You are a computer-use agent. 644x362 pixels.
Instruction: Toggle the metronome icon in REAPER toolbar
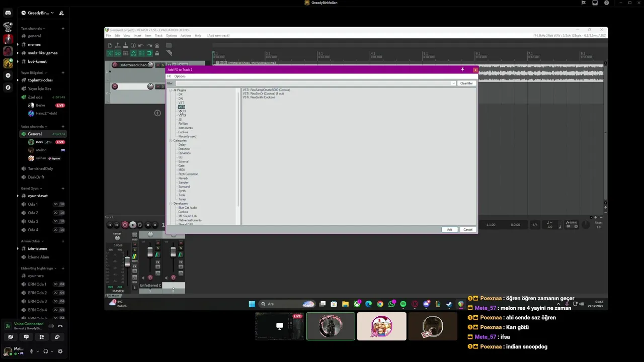157,45
